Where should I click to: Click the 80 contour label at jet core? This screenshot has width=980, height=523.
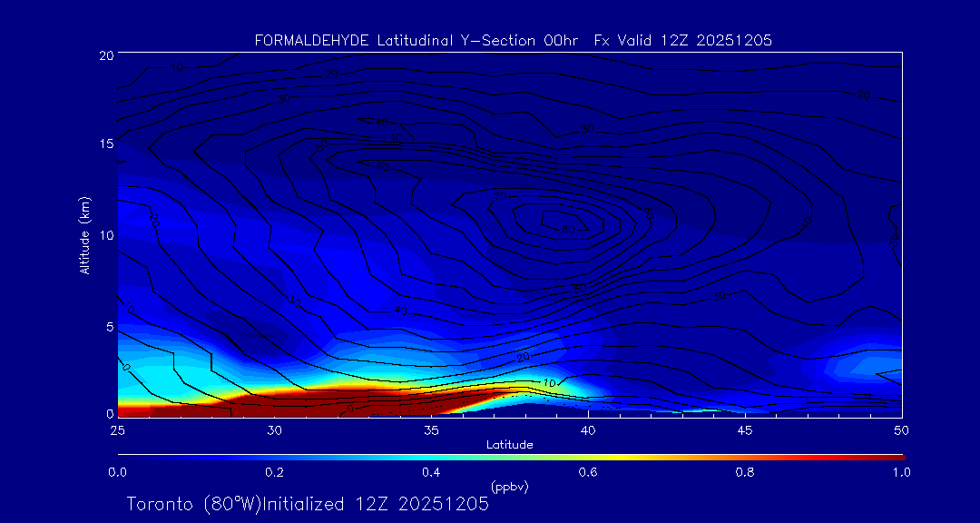(568, 229)
